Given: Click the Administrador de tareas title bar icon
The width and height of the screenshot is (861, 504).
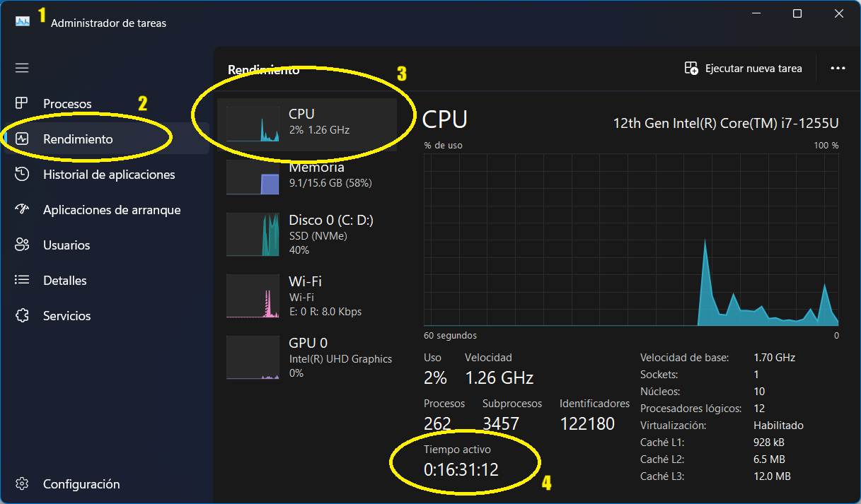Looking at the screenshot, I should (x=22, y=20).
